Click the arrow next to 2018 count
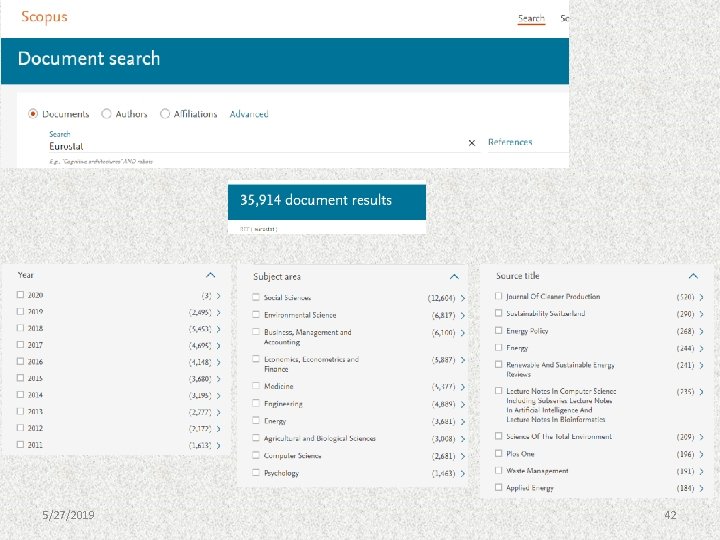720x540 pixels. [x=219, y=329]
